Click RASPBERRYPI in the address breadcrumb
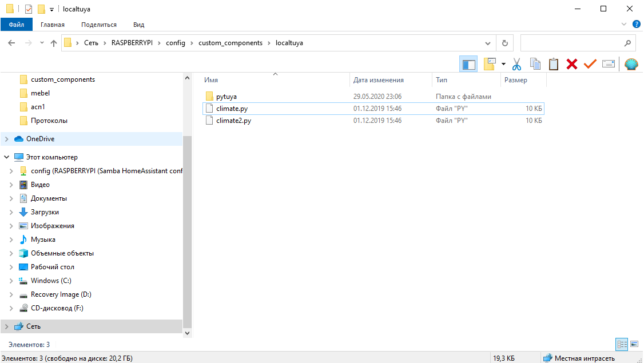This screenshot has height=363, width=644. (x=132, y=43)
